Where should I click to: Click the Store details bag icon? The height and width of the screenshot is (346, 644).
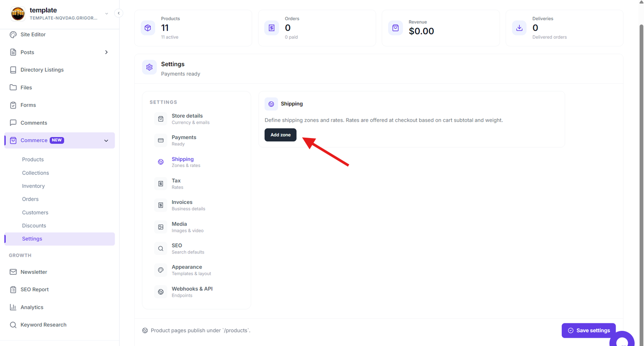(x=161, y=119)
